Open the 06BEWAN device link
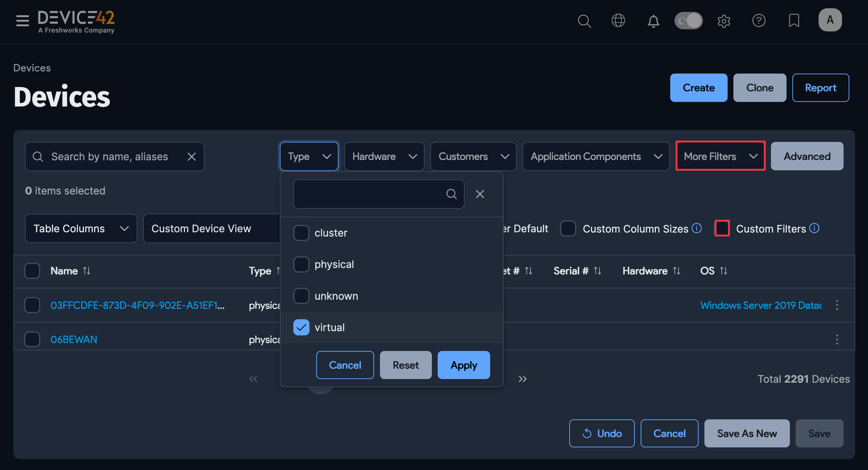 74,339
